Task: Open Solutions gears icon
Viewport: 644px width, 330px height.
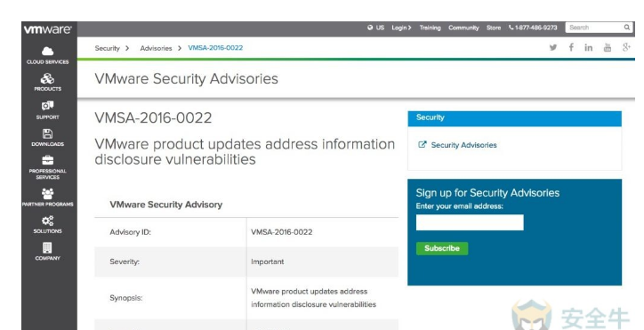Action: pyautogui.click(x=48, y=221)
